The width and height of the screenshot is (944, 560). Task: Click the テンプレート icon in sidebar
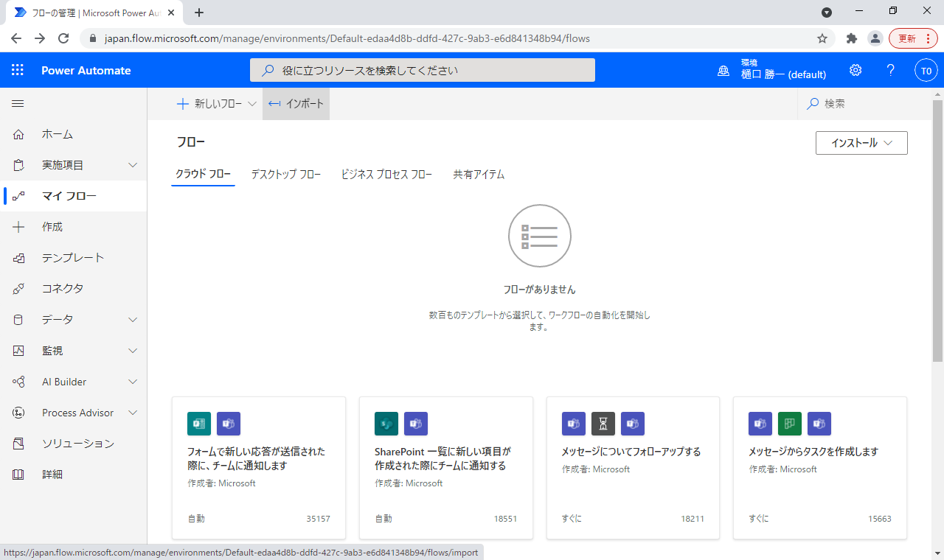coord(18,258)
